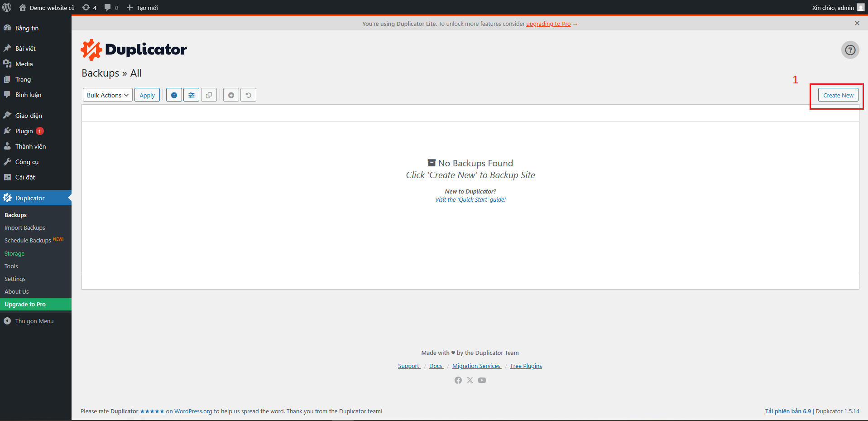868x421 pixels.
Task: Expand the Bulk Actions dropdown
Action: click(x=108, y=95)
